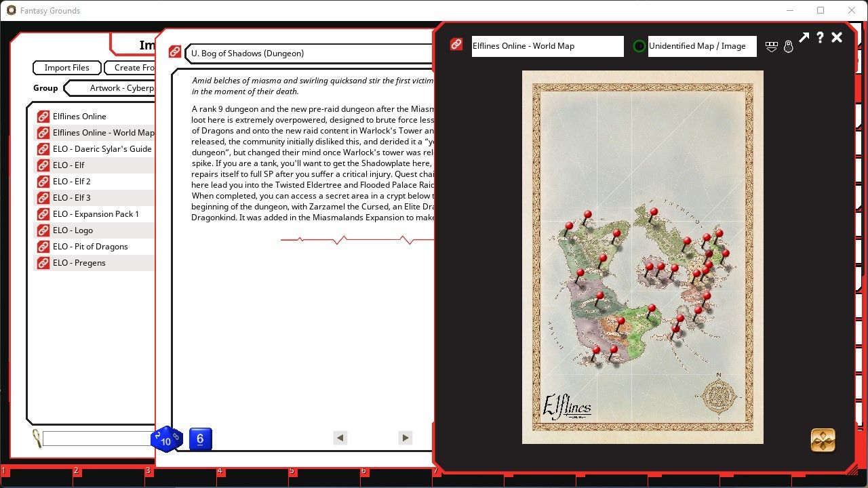Select ELO - Daeric Sylar's Guide entry
Screen dimensions: 868x488
pos(94,149)
